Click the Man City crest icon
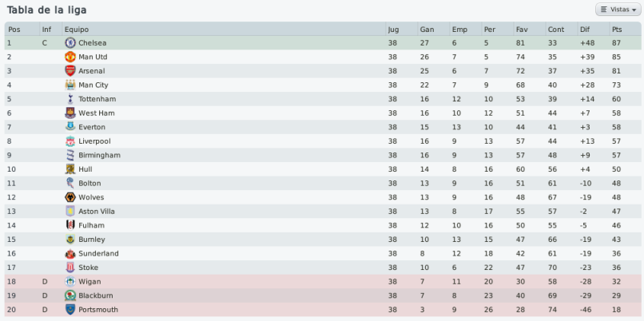Viewport: 644px width, 321px height. tap(70, 85)
